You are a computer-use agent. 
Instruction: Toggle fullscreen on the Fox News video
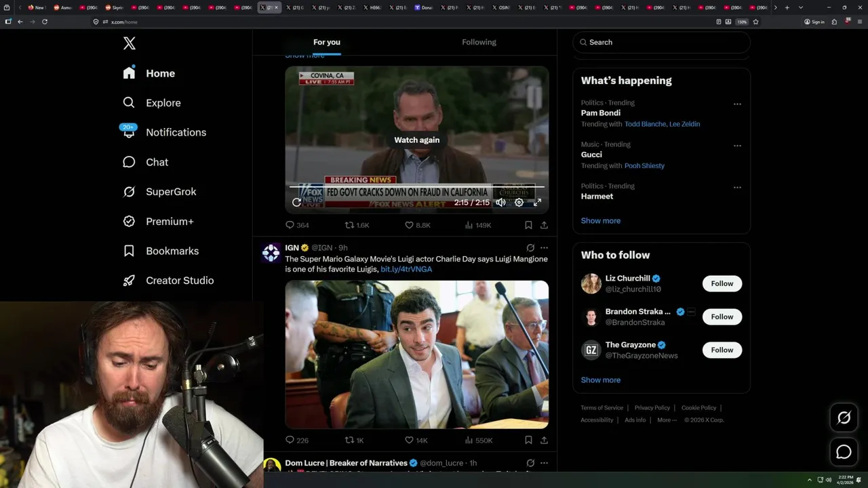coord(537,202)
